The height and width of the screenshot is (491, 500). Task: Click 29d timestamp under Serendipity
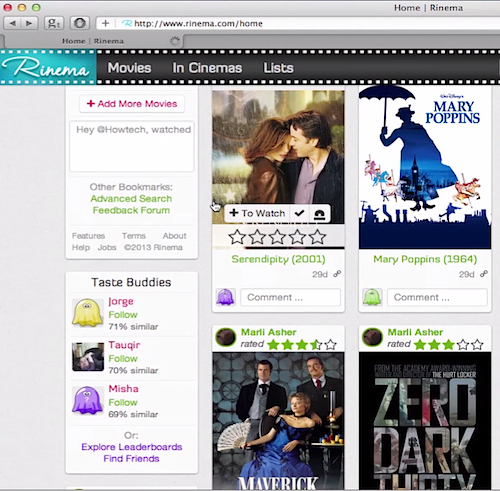[x=320, y=274]
